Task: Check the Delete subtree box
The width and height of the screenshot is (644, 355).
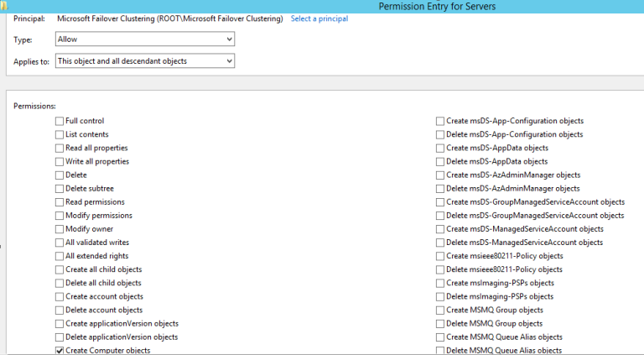Action: pos(60,189)
